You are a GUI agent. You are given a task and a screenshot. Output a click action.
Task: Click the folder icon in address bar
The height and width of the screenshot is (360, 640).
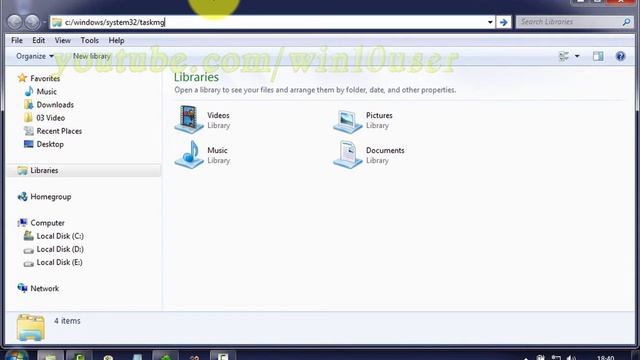[57, 22]
